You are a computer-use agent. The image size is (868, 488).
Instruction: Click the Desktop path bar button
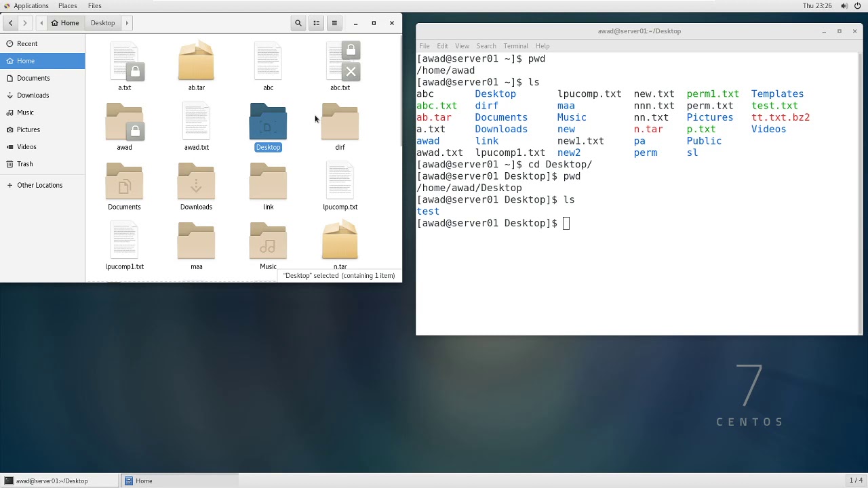click(103, 23)
